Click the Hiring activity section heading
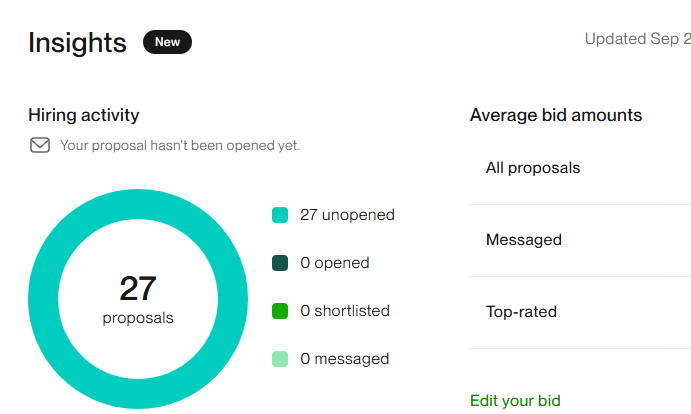691x414 pixels. coord(84,115)
